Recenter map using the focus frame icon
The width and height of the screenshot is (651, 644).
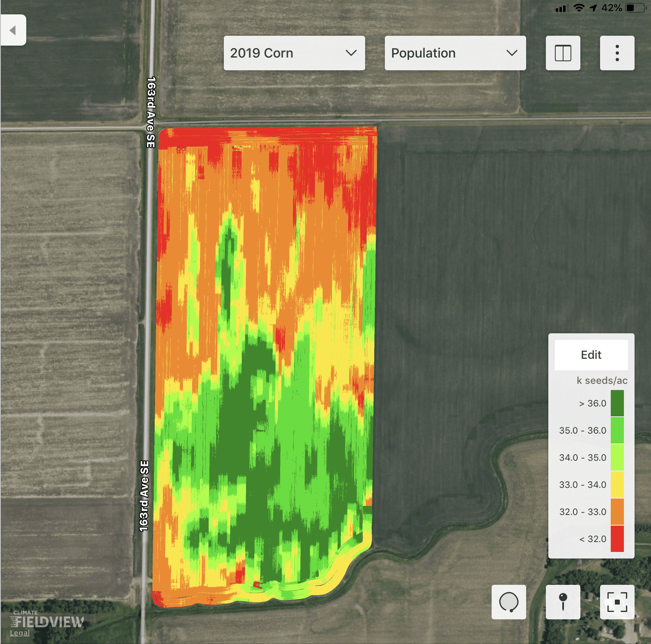(617, 602)
